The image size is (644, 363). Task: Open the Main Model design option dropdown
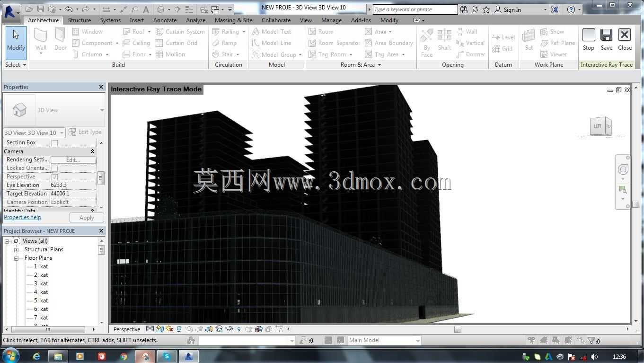(417, 341)
